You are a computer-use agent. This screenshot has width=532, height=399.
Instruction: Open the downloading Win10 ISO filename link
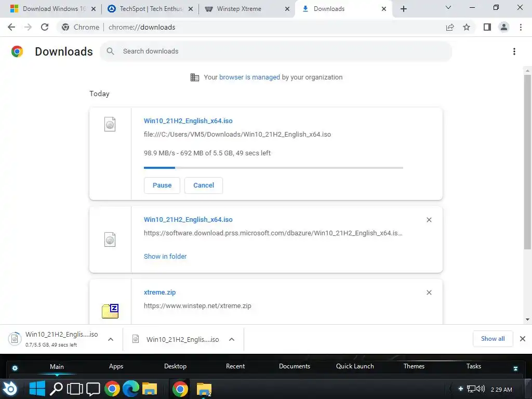(188, 121)
